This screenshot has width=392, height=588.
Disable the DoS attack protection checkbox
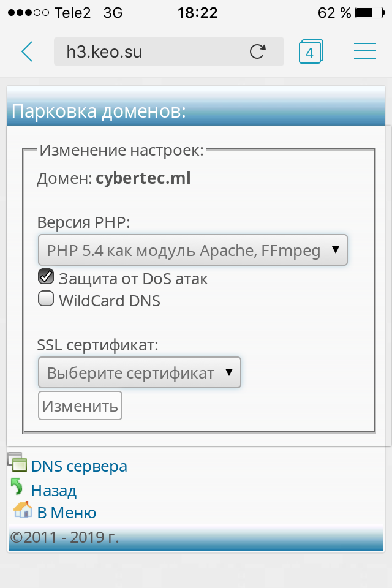(x=46, y=277)
